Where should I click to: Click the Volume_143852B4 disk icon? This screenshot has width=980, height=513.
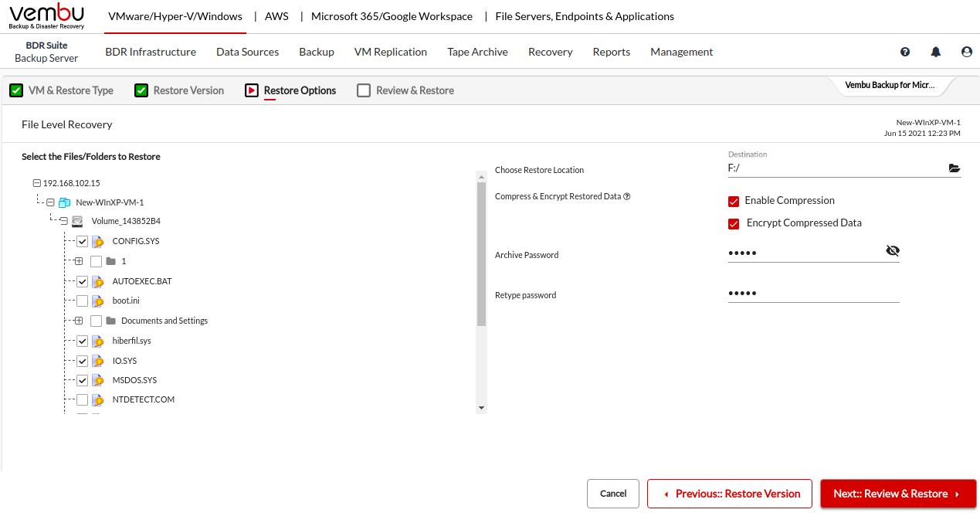pyautogui.click(x=77, y=221)
